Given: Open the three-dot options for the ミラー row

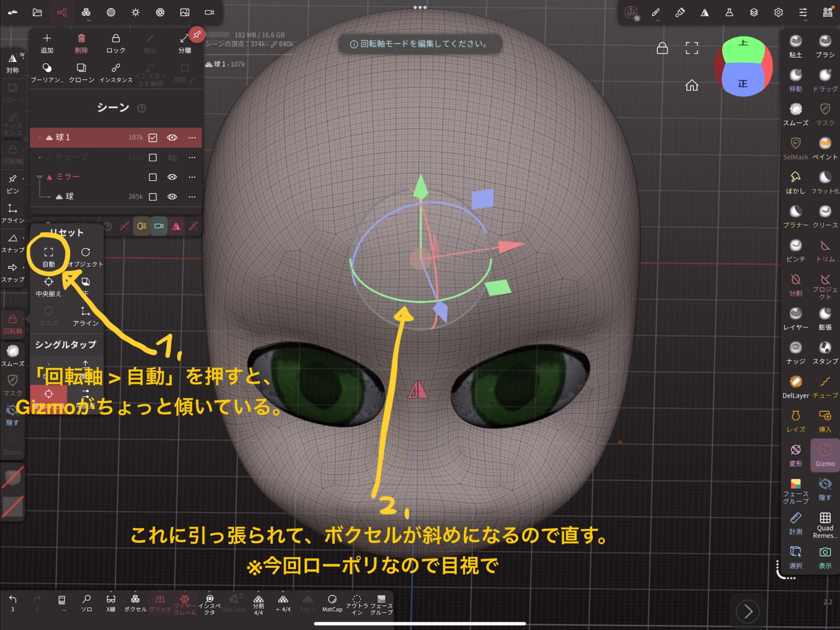Looking at the screenshot, I should (x=192, y=177).
